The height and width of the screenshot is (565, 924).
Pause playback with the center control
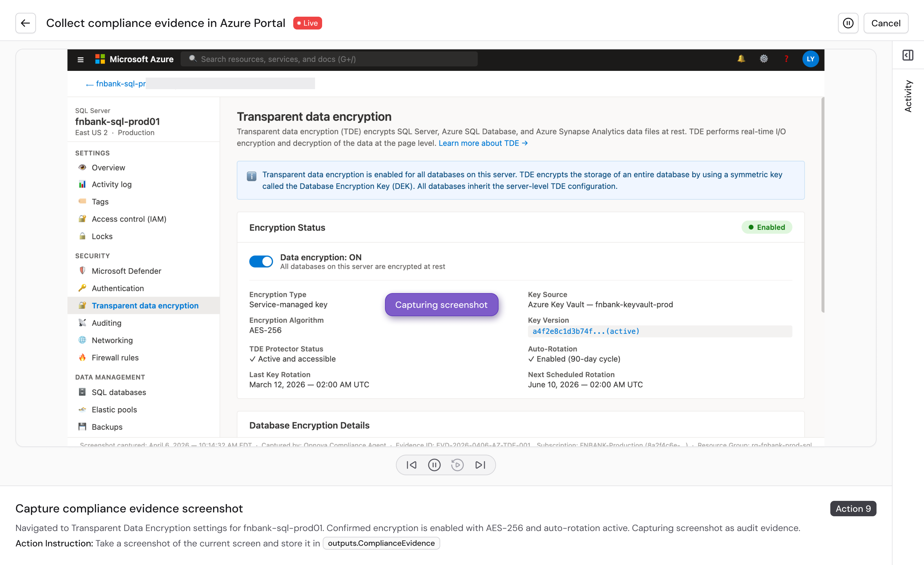(434, 465)
